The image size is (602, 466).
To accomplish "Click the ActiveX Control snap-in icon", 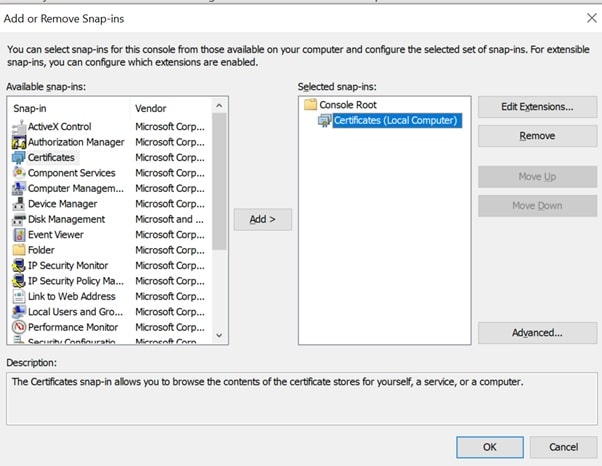I will [19, 127].
